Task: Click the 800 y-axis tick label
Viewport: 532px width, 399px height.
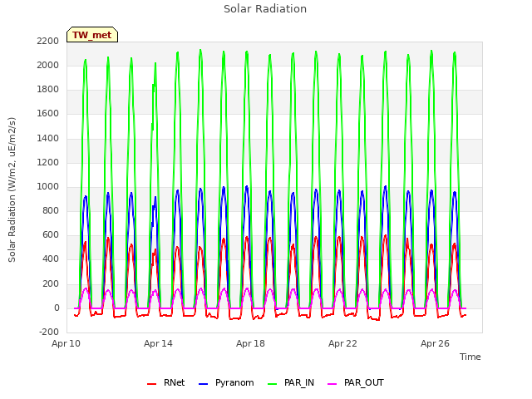Action: click(51, 211)
